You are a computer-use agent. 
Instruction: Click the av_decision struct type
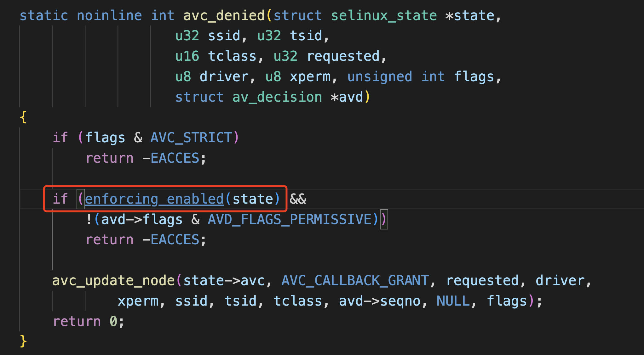click(277, 97)
